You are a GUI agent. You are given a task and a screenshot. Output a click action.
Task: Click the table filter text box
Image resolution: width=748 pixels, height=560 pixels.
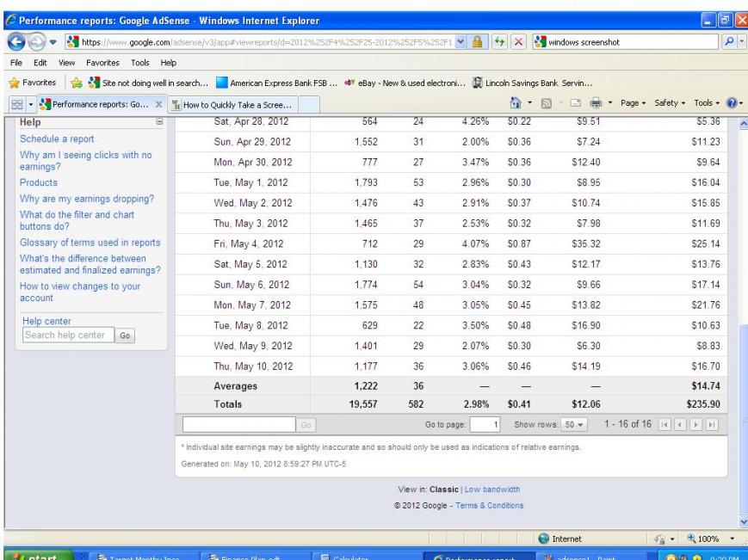tap(239, 424)
